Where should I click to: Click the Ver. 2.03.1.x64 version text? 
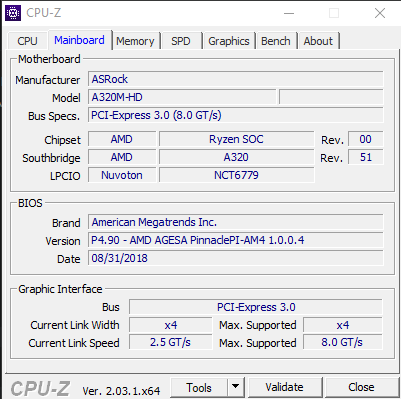[121, 390]
